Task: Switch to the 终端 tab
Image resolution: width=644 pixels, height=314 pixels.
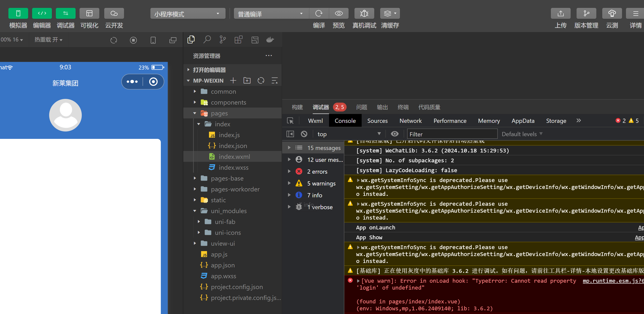Action: [x=403, y=107]
